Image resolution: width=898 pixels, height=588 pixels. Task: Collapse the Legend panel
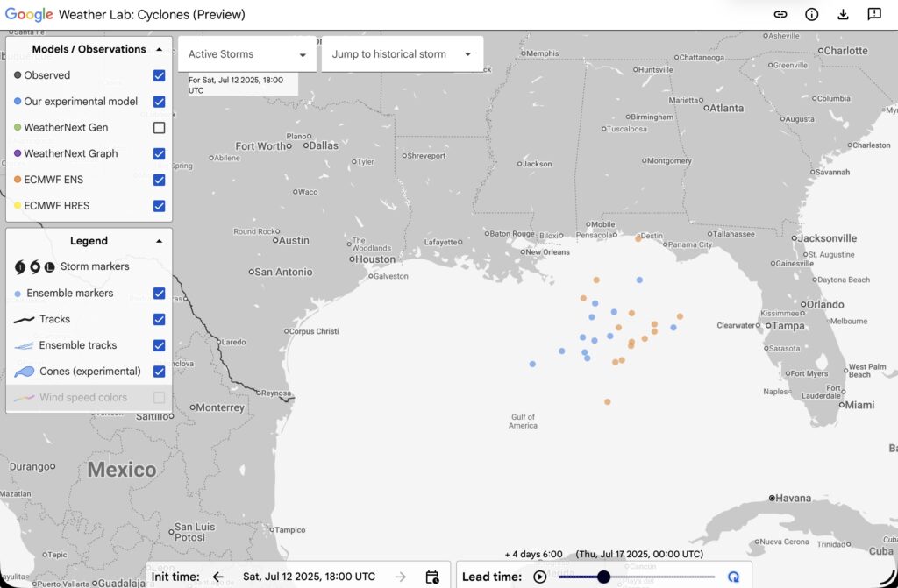pyautogui.click(x=159, y=241)
